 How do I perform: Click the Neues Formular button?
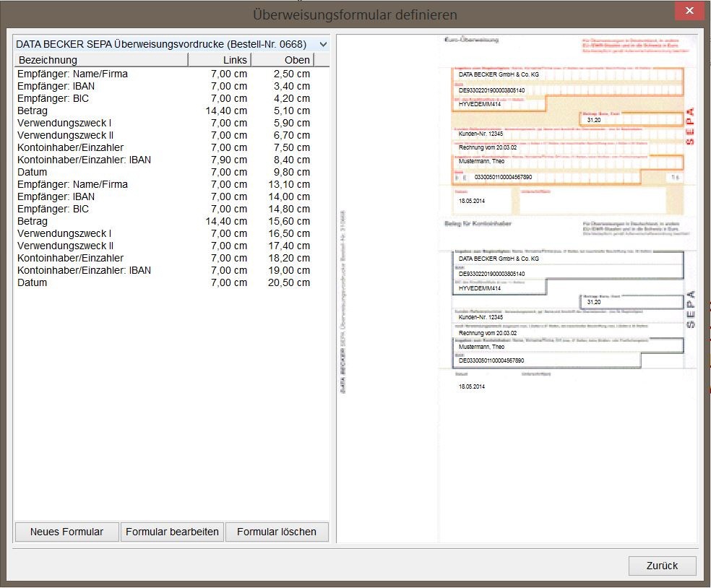point(66,532)
